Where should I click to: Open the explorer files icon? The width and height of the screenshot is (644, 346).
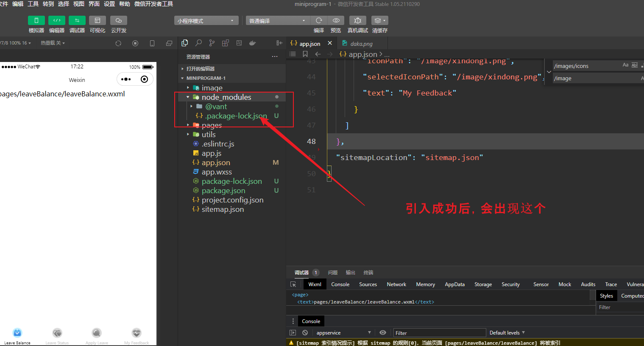coord(184,43)
